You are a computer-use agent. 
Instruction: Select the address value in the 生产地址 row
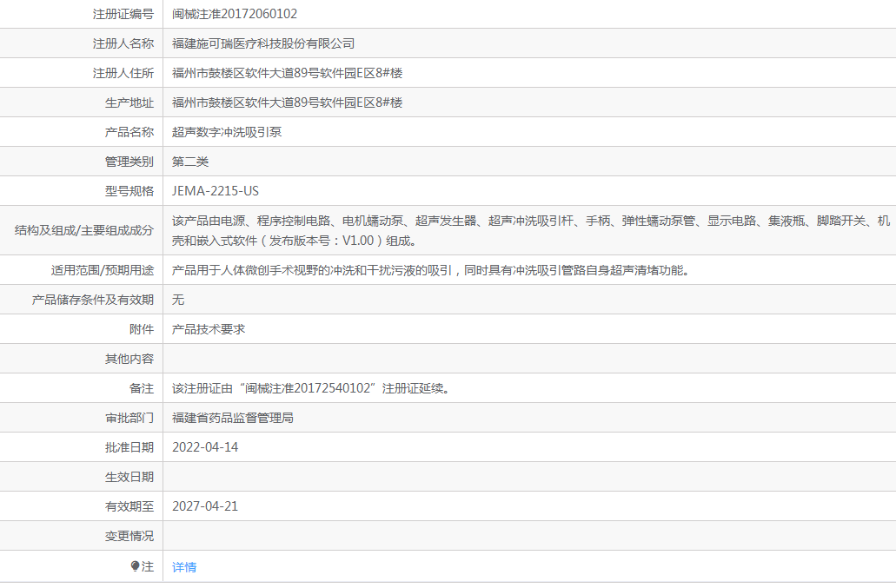(288, 102)
